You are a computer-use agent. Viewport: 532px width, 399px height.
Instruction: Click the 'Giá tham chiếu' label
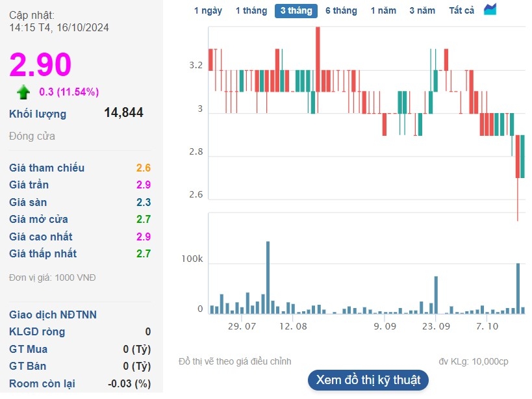click(47, 168)
